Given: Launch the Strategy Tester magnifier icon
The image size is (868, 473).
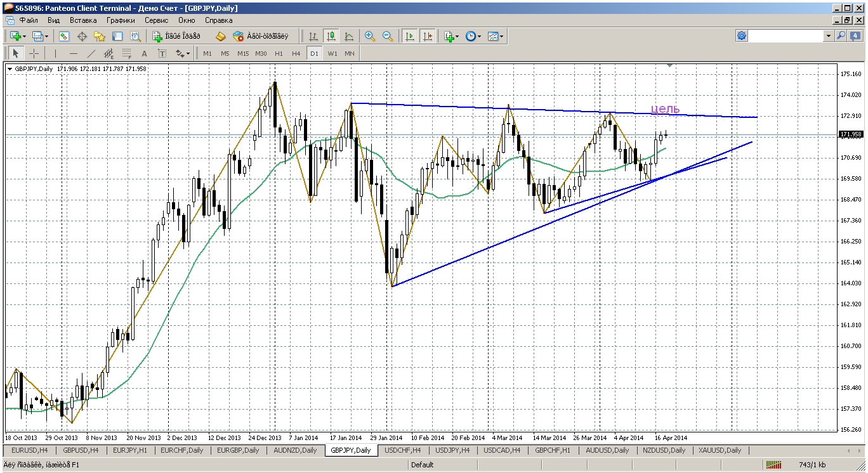Looking at the screenshot, I should (135, 36).
